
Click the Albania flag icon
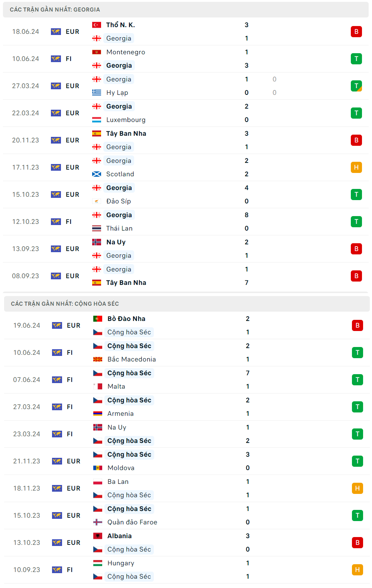[98, 536]
